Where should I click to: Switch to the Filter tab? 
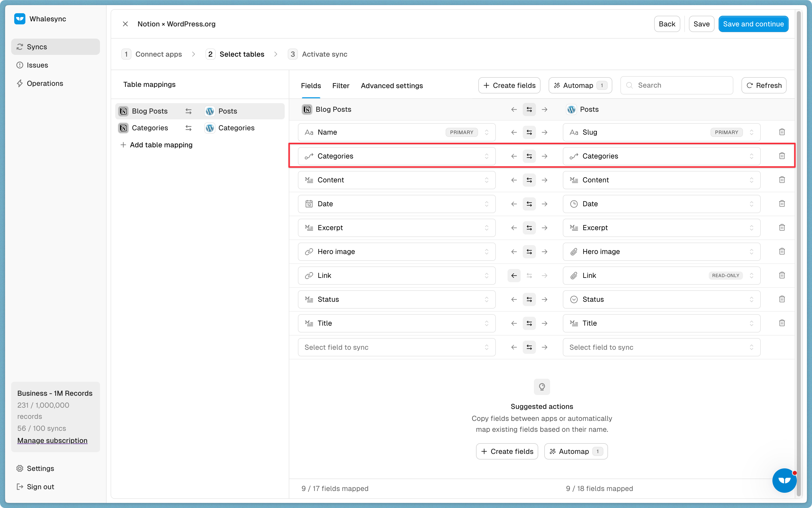[x=341, y=86]
